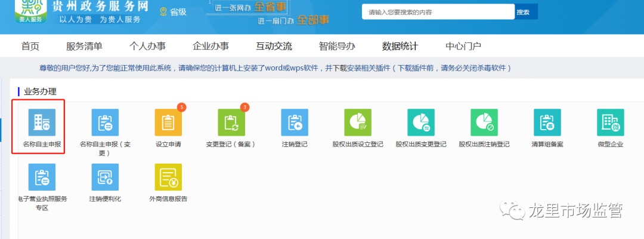644x239 pixels.
Task: Open 智能导办 navigation item
Action: pyautogui.click(x=337, y=46)
